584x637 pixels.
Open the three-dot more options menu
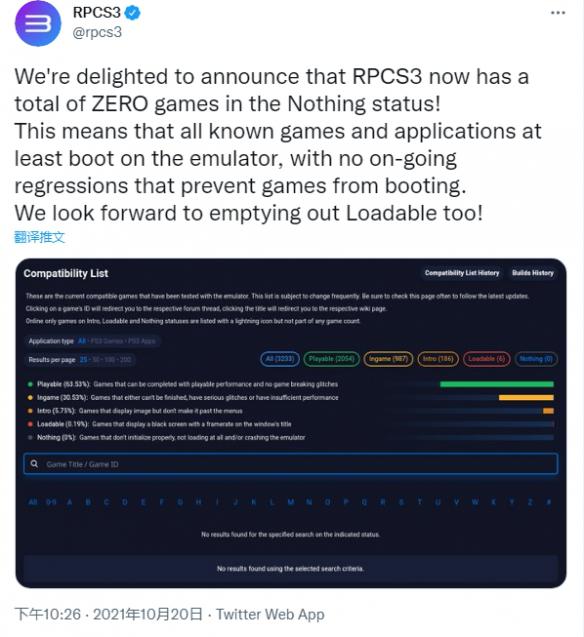558,13
